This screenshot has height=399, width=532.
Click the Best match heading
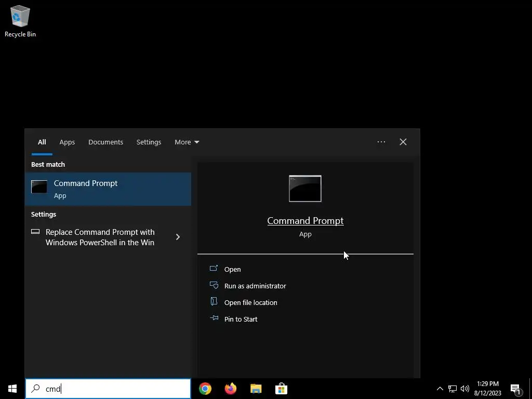(48, 165)
